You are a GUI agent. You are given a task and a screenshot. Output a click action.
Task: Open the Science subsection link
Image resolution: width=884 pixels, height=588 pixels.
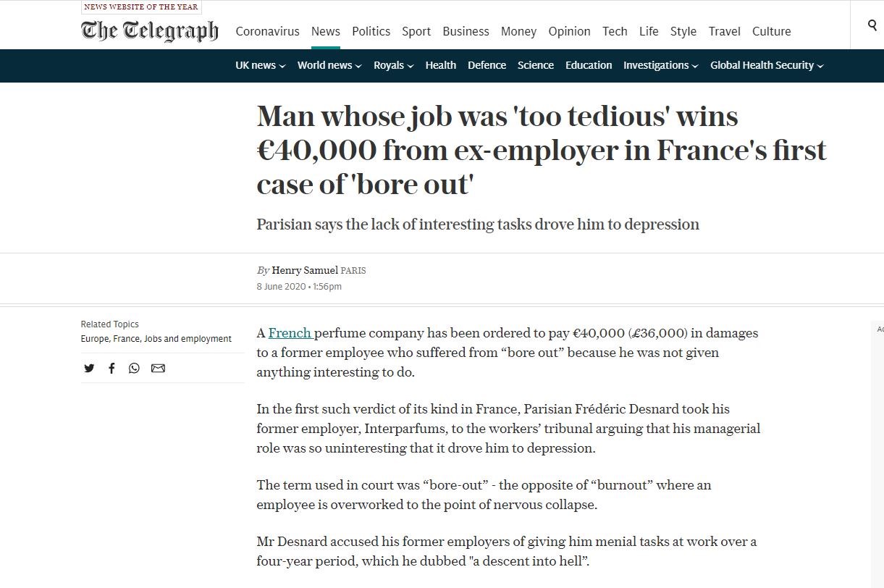tap(535, 65)
